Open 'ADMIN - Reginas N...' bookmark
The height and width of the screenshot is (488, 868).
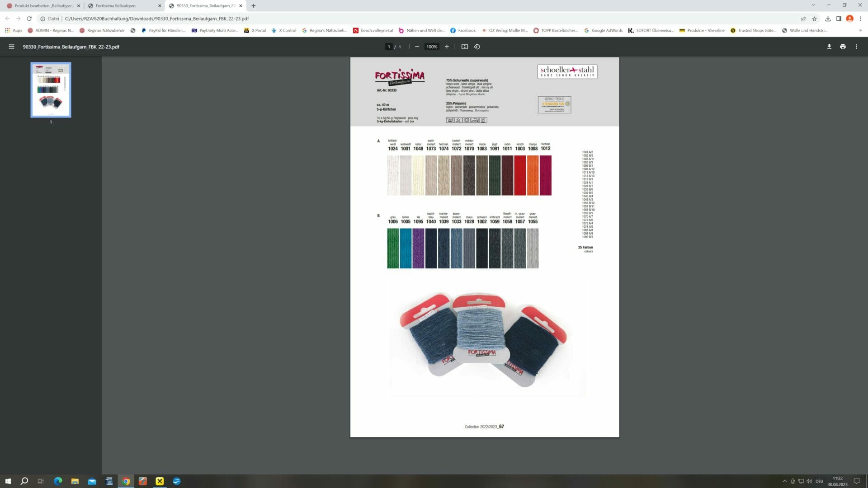tap(51, 30)
